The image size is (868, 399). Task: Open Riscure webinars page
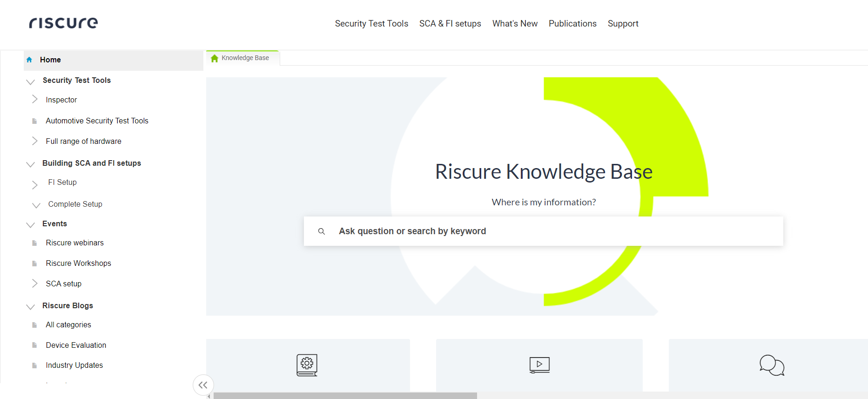click(x=75, y=243)
